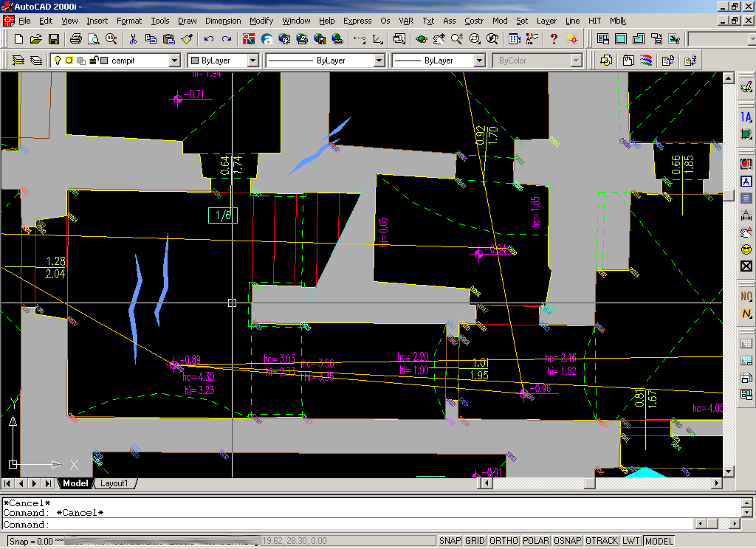This screenshot has width=756, height=549.
Task: Open the Help question mark icon
Action: pos(554,39)
